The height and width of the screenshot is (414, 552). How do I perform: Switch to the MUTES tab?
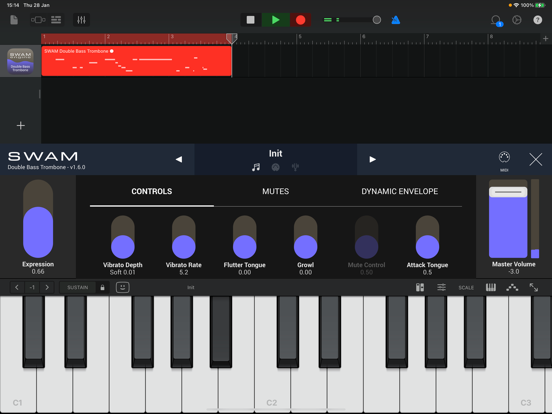275,191
